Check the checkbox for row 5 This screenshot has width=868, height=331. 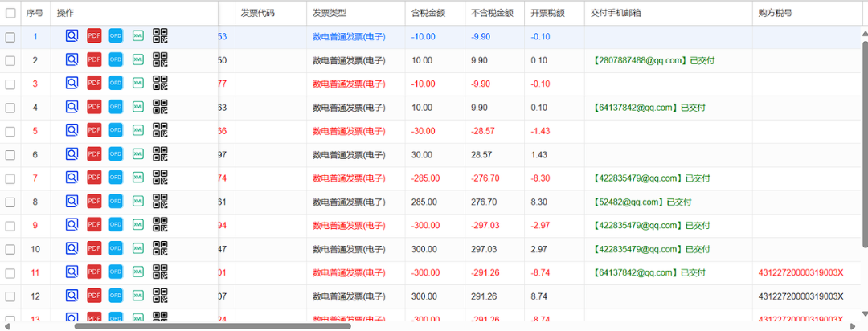[x=10, y=131]
